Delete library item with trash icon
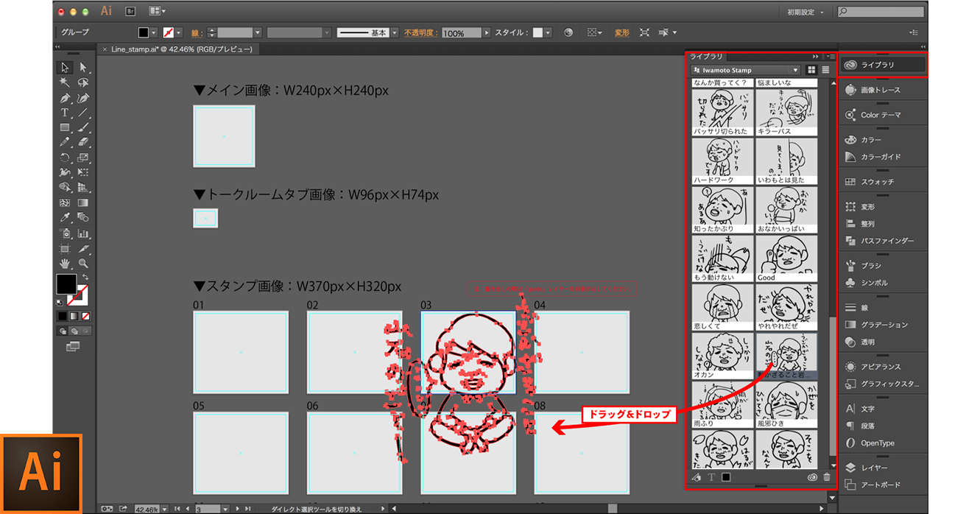This screenshot has height=514, width=980. coord(826,477)
